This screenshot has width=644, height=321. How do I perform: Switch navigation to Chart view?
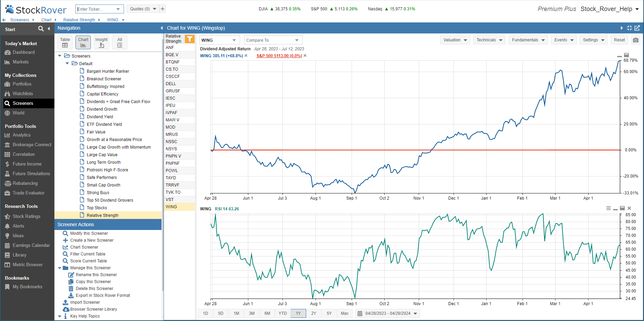(x=83, y=42)
